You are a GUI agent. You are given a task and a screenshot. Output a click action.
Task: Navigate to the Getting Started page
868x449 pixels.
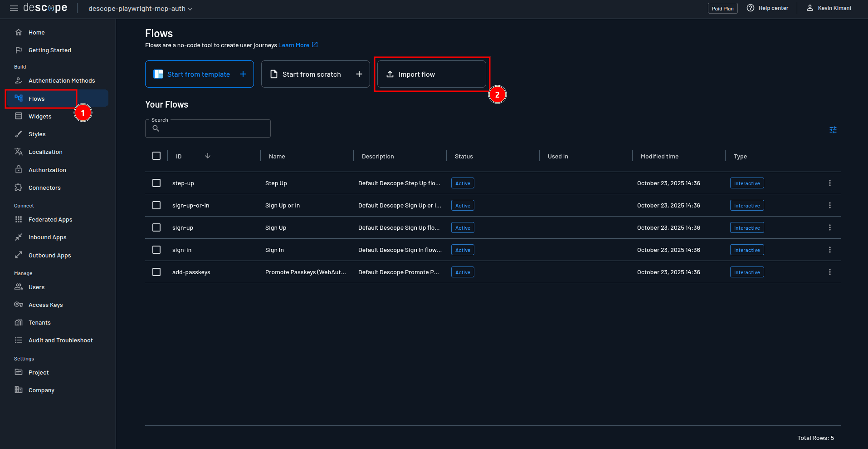50,50
